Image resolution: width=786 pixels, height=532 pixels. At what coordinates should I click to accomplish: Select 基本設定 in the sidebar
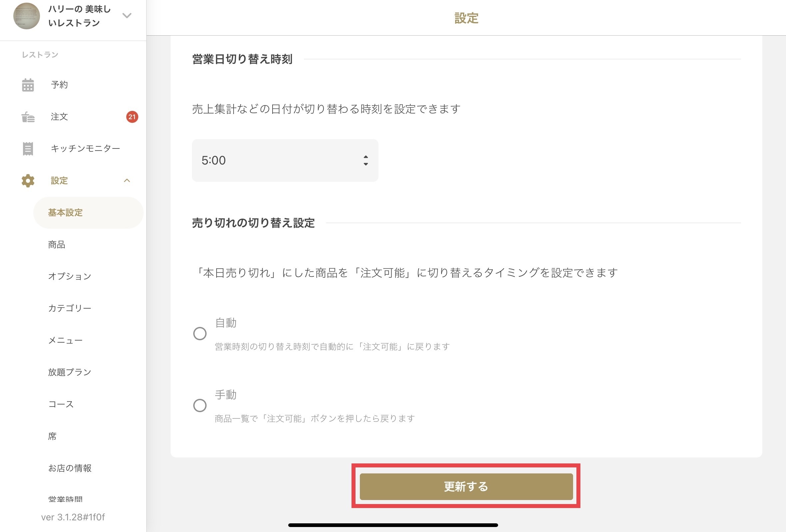(x=65, y=213)
